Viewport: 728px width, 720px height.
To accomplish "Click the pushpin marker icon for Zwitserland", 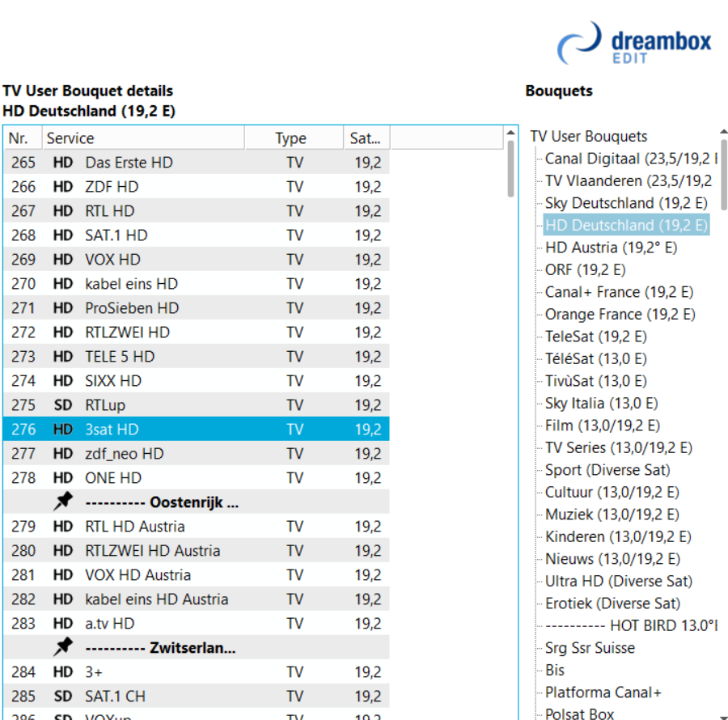I will point(63,646).
